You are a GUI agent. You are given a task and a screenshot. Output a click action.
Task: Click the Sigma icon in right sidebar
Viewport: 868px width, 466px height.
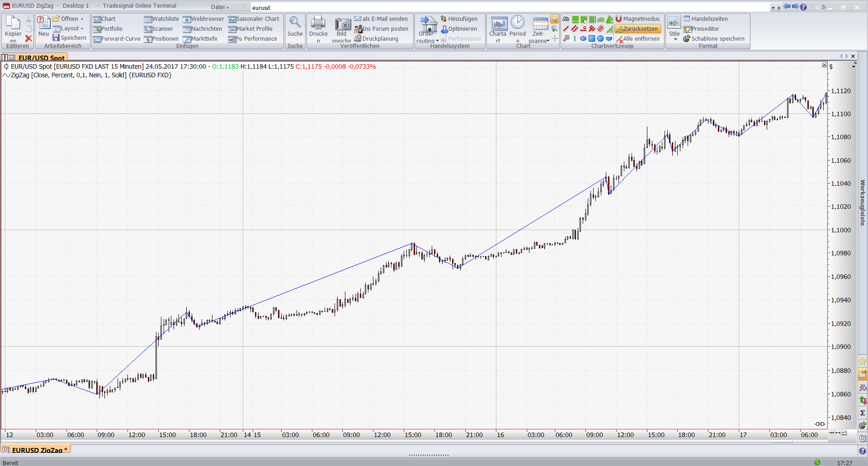[863, 413]
